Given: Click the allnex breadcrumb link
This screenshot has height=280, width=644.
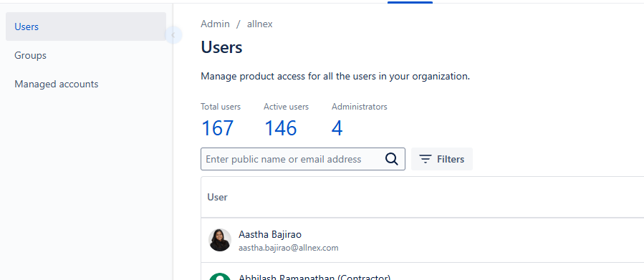Looking at the screenshot, I should pos(259,24).
